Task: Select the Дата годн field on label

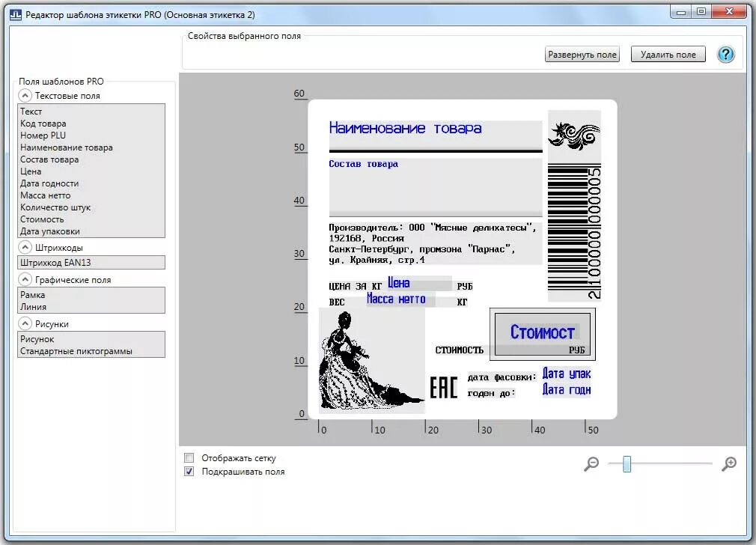Action: pyautogui.click(x=567, y=390)
